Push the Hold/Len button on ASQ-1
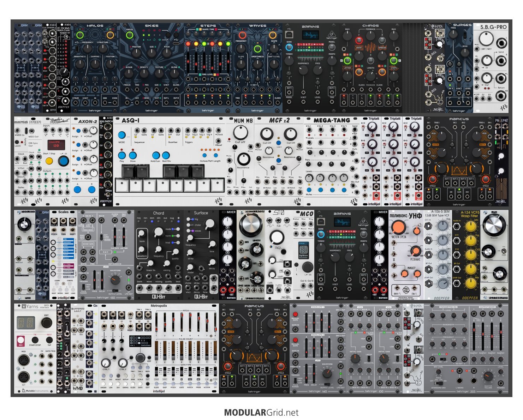The width and height of the screenshot is (523, 420). [155, 155]
